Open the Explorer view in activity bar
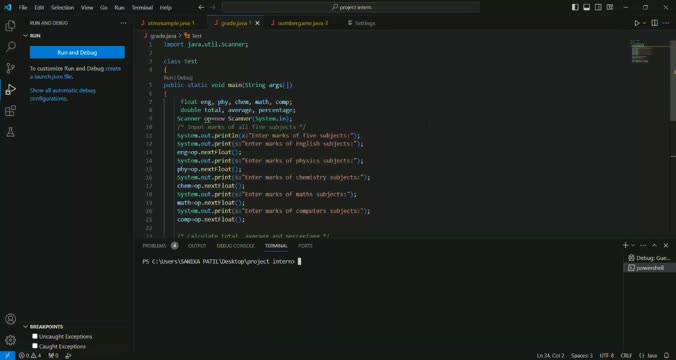 coord(10,26)
